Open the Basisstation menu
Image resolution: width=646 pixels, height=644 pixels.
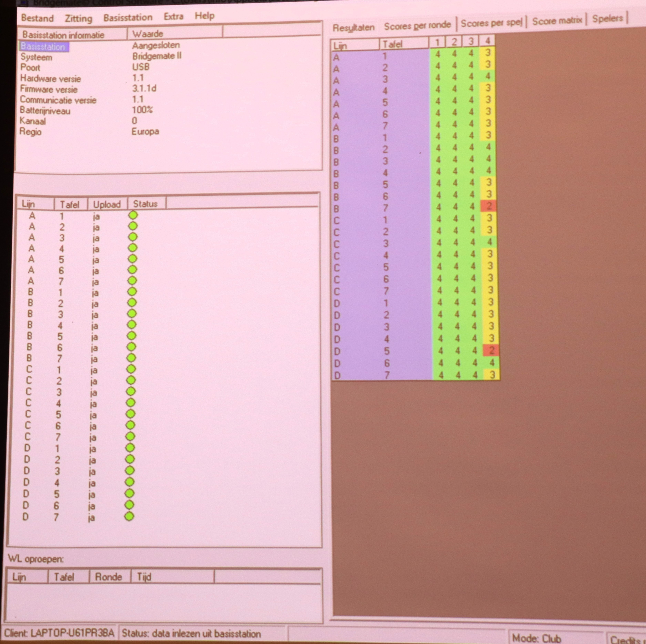click(x=128, y=17)
